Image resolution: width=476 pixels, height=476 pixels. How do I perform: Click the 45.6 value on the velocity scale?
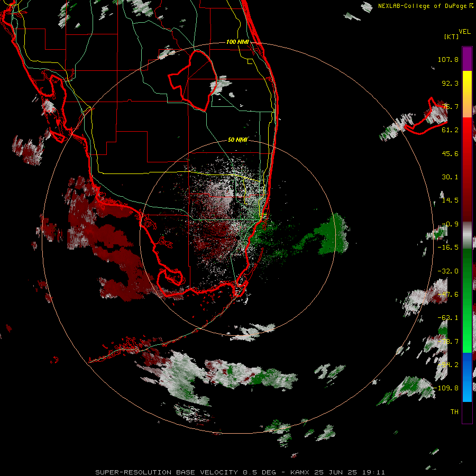[450, 153]
